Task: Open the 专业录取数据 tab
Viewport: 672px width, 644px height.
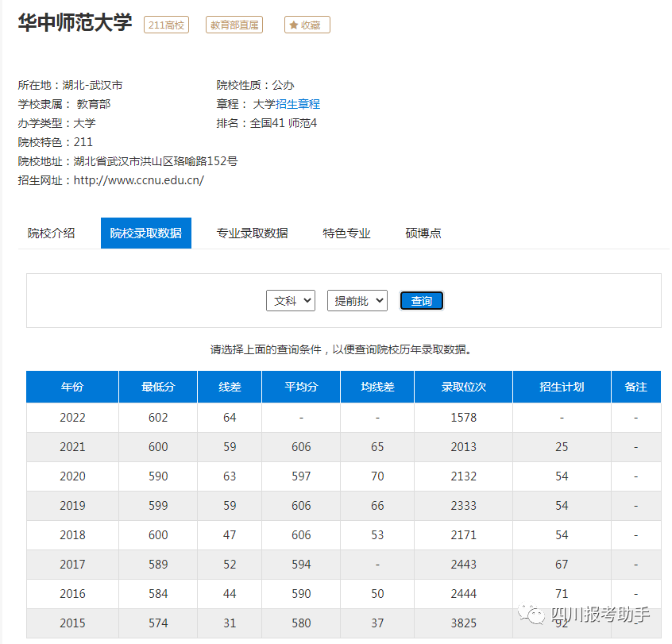Action: tap(252, 233)
